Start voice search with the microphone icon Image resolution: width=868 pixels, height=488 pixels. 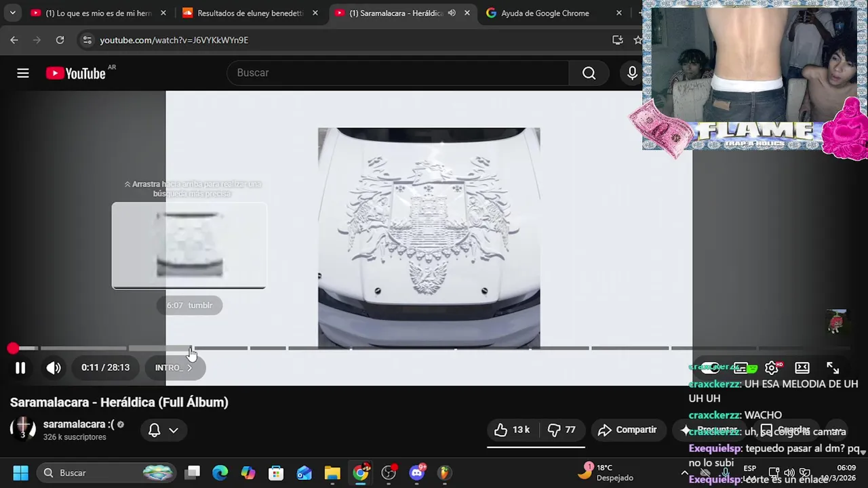(632, 73)
